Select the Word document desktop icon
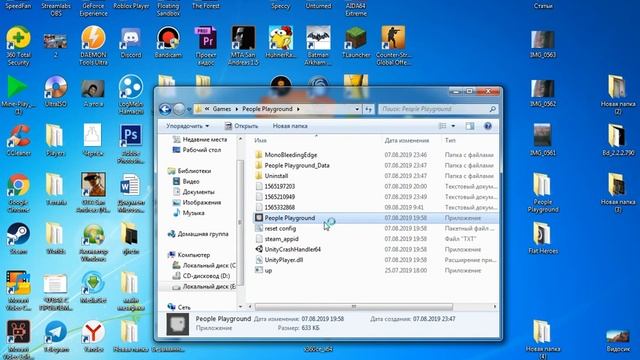 click(131, 193)
